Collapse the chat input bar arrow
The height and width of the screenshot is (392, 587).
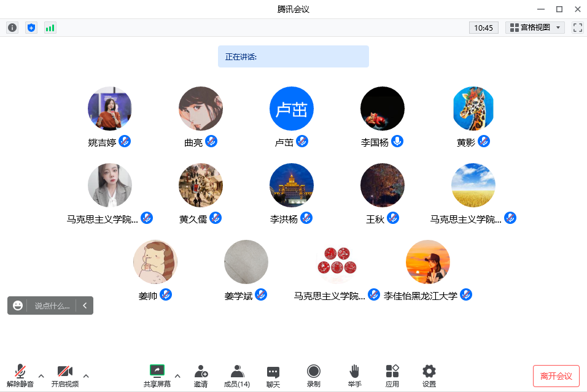[x=85, y=306]
